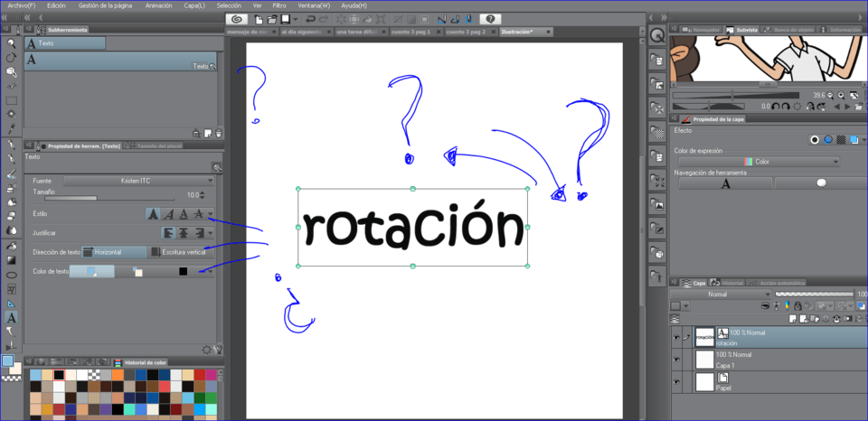Expand the Color de expresión dropdown
The width and height of the screenshot is (868, 421).
point(759,163)
